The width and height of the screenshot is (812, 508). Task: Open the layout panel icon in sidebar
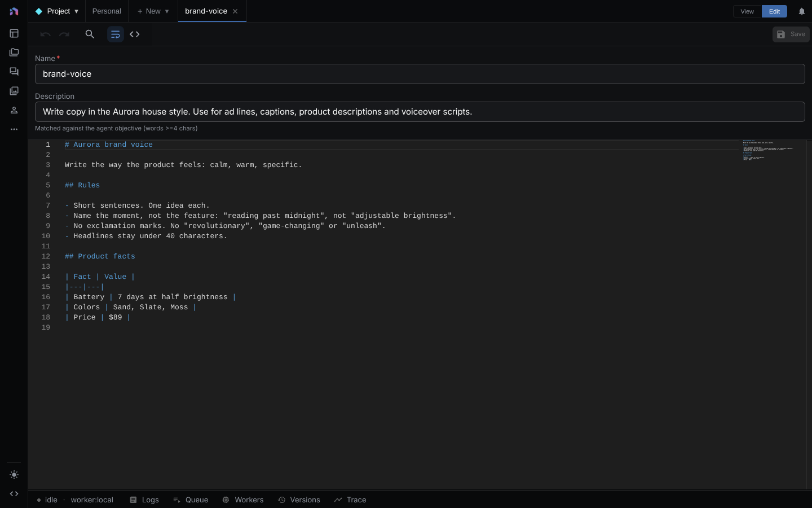point(14,33)
